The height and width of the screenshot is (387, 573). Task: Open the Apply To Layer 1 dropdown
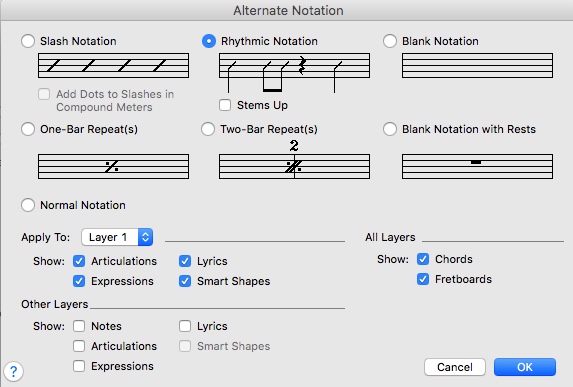coord(117,237)
